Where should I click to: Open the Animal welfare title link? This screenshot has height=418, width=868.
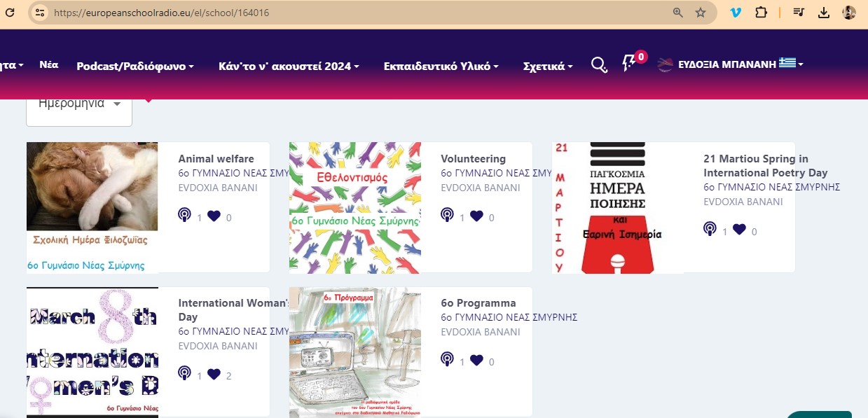216,159
